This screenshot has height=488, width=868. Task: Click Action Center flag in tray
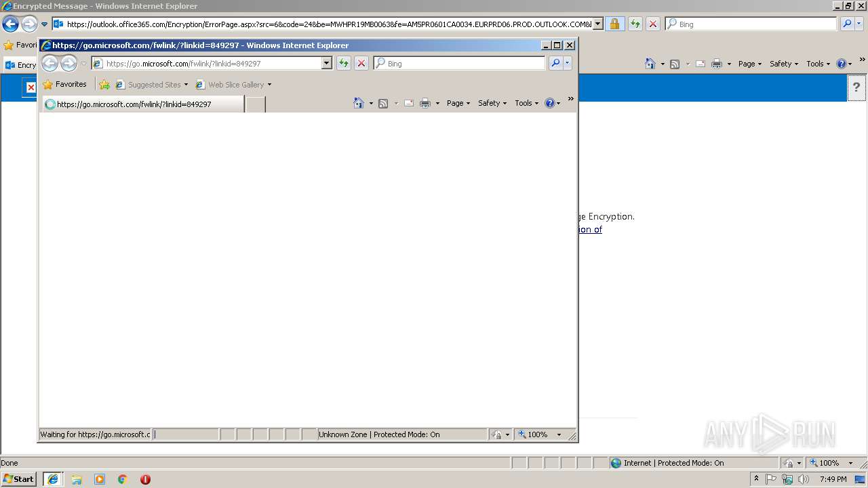pos(772,479)
